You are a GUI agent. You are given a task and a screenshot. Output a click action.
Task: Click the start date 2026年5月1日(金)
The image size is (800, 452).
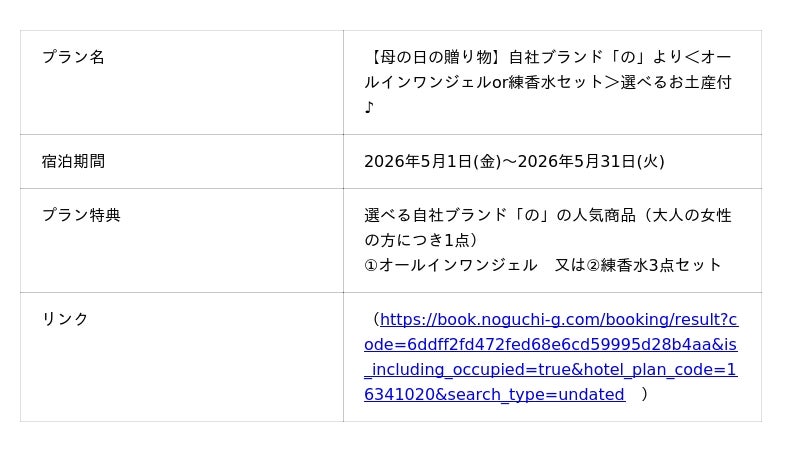coord(432,161)
